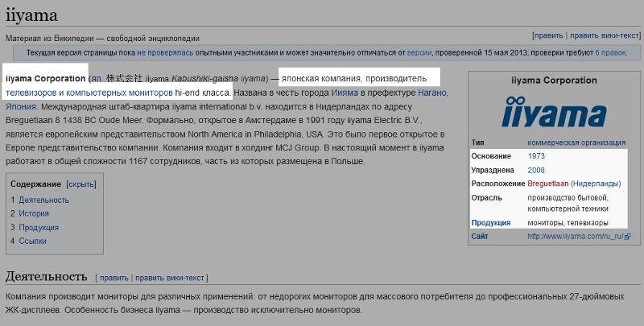Open the top 'править вики-текст' link
644x326 pixels.
[605, 35]
